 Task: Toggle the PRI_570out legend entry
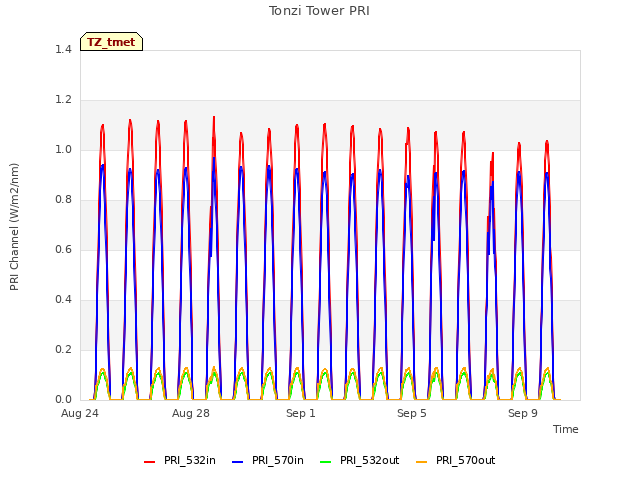click(x=456, y=461)
